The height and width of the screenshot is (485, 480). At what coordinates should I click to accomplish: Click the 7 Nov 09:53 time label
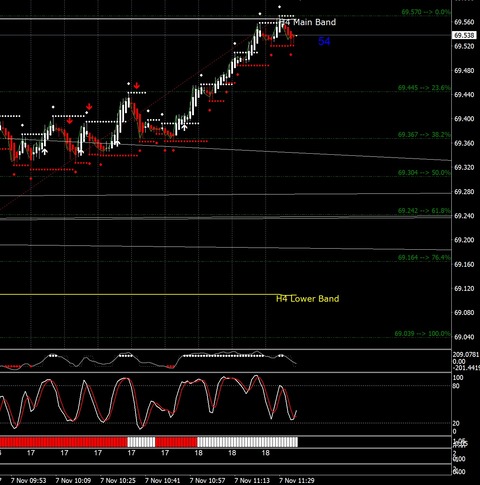pyautogui.click(x=28, y=481)
